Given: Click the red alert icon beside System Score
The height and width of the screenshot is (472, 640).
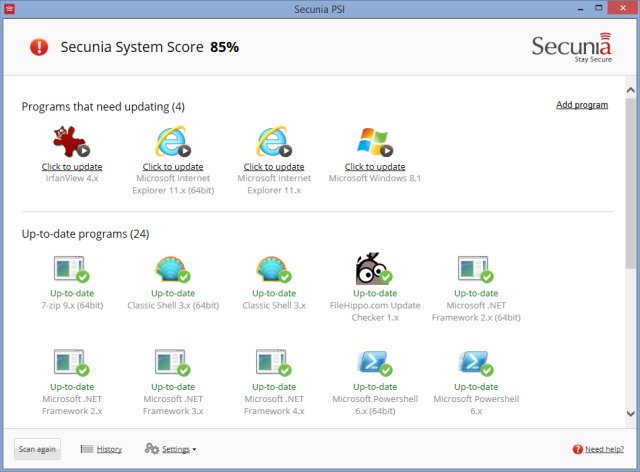Looking at the screenshot, I should pyautogui.click(x=39, y=47).
